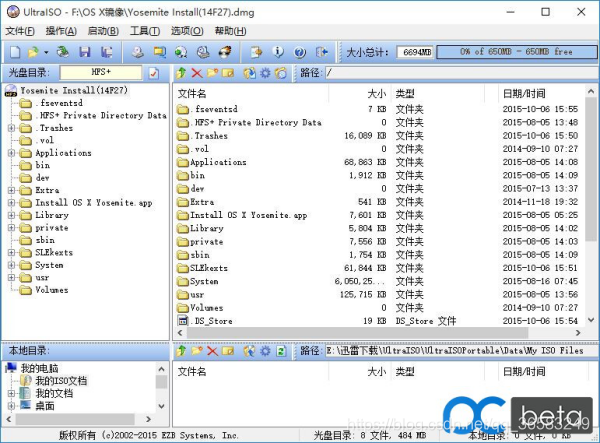Screen dimensions: 600x443
Task: Expand the System tree node
Action: pyautogui.click(x=11, y=265)
